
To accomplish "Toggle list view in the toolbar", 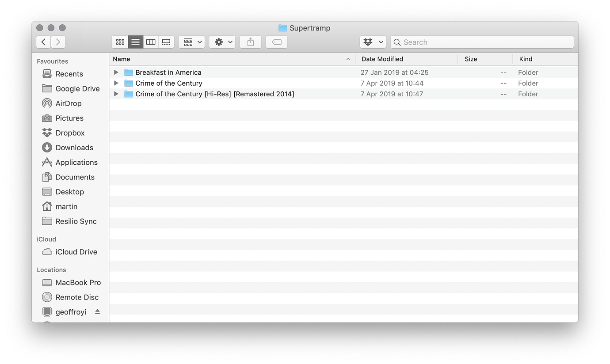I will pyautogui.click(x=135, y=42).
